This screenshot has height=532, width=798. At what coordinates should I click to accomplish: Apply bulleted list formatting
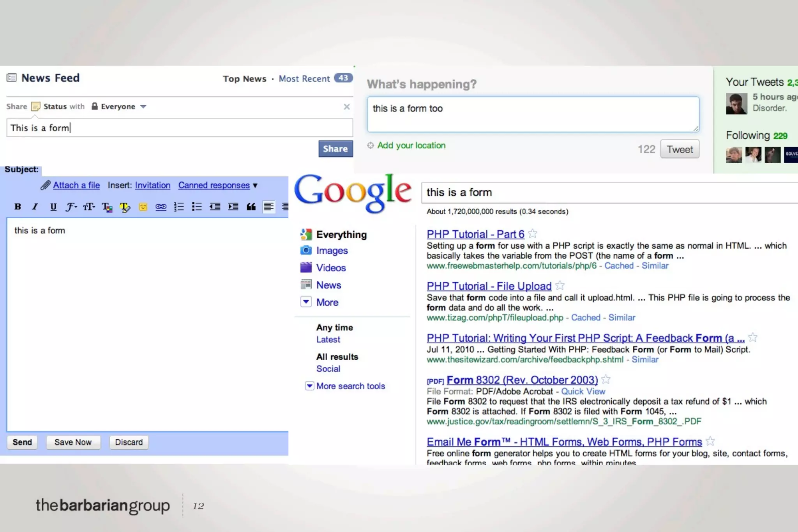197,207
